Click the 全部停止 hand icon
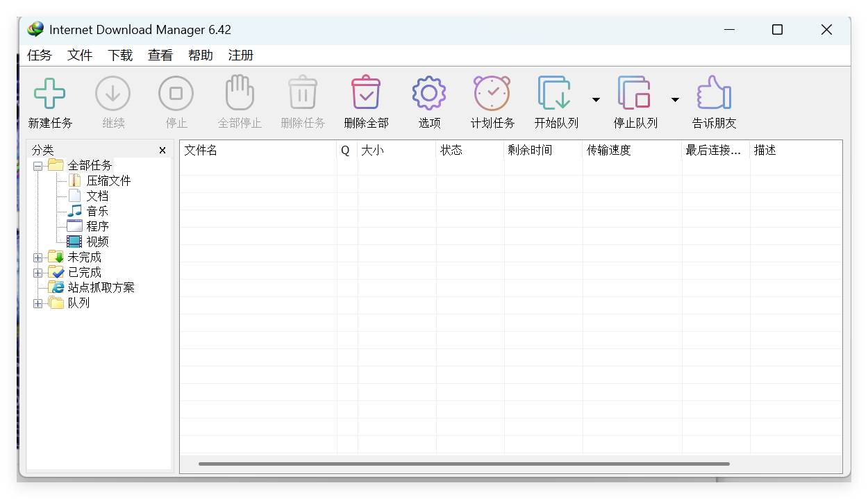868x499 pixels. [240, 92]
